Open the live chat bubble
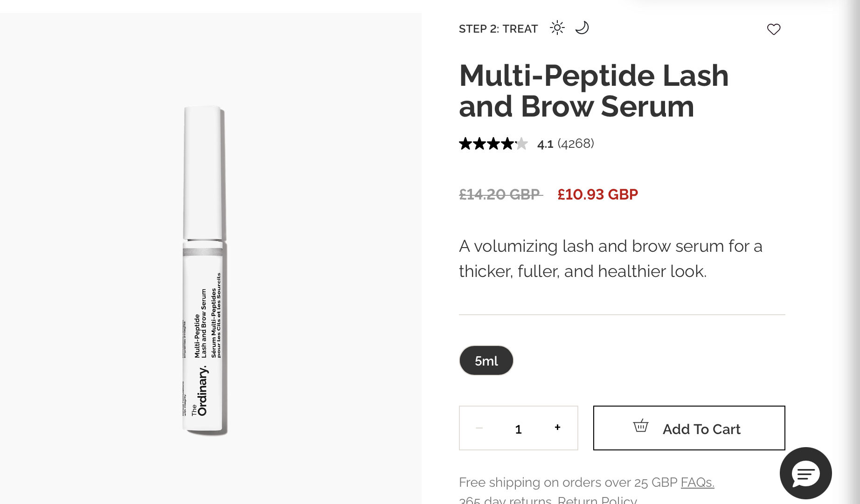Screen dimensions: 860x504 [805, 473]
